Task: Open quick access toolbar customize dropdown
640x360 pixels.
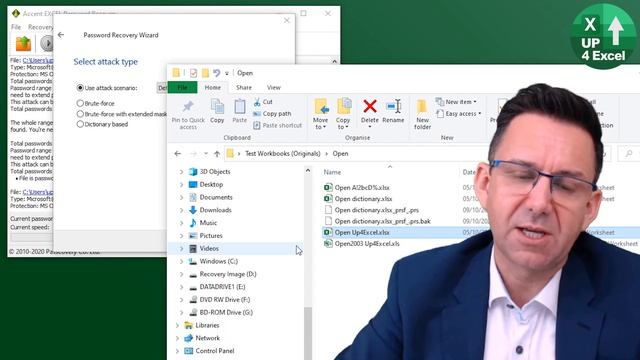Action: pos(227,73)
